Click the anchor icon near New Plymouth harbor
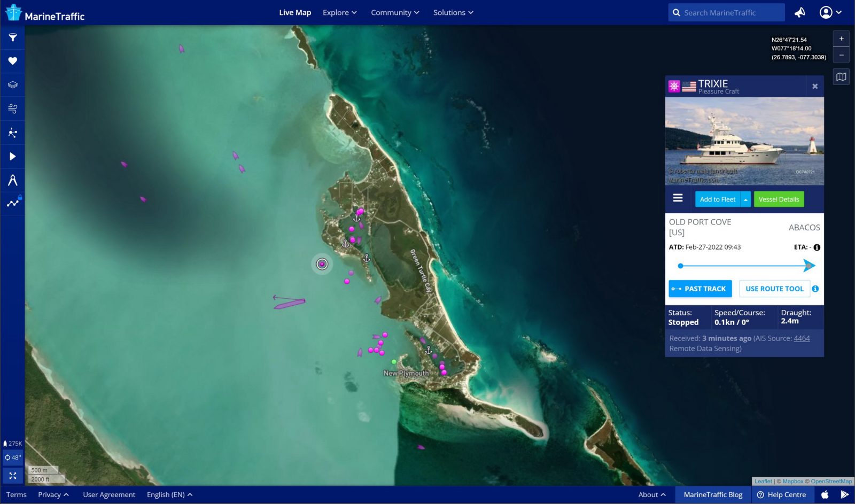Viewport: 855px width, 504px height. pos(428,350)
